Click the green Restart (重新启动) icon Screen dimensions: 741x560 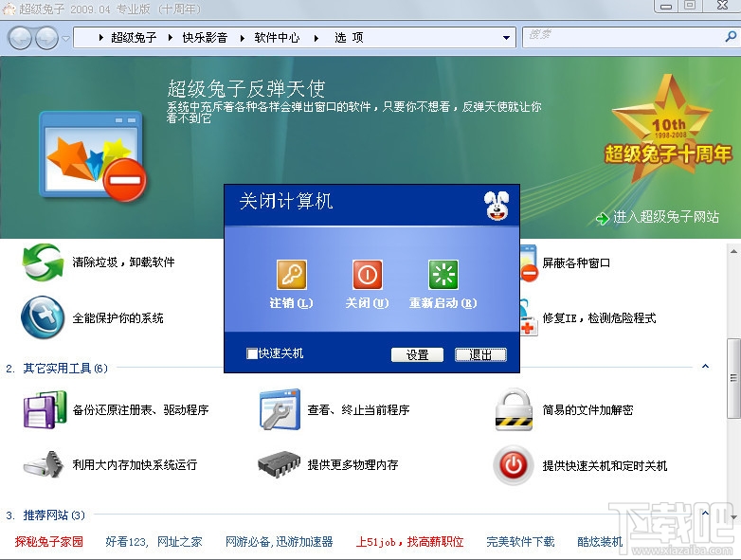point(443,275)
